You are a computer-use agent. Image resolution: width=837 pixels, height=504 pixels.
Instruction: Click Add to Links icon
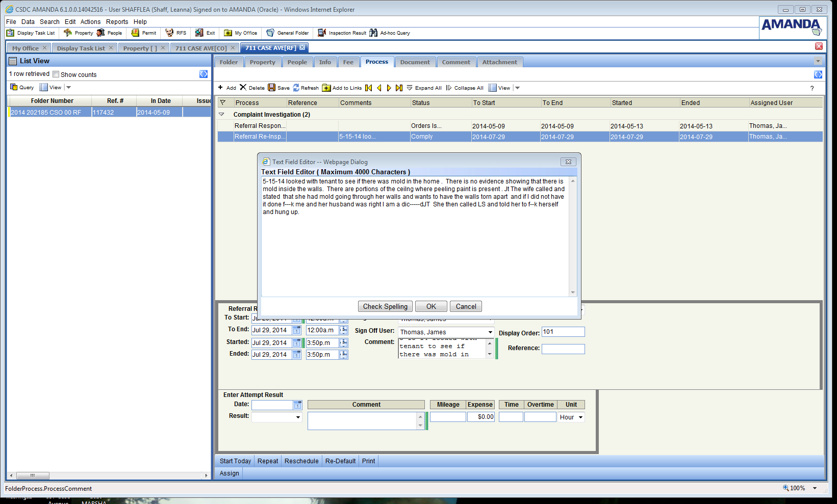(x=326, y=88)
